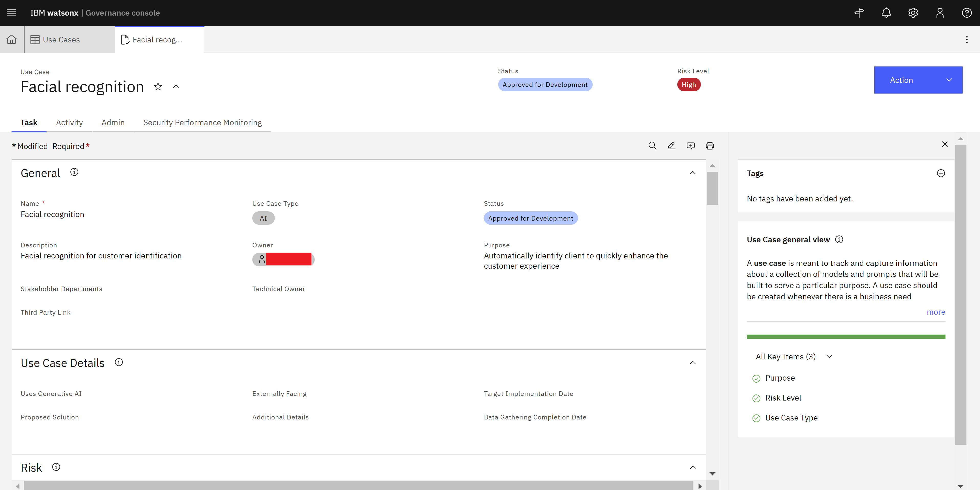Click the Approved for Development status pill
Screen dimensions: 980x490
[545, 84]
